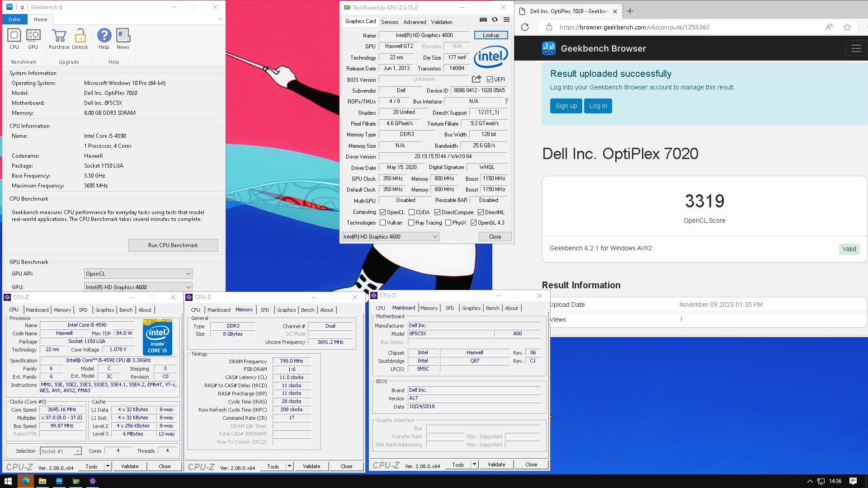Toggle the UEFI checkbox in GPU-Z

click(490, 80)
